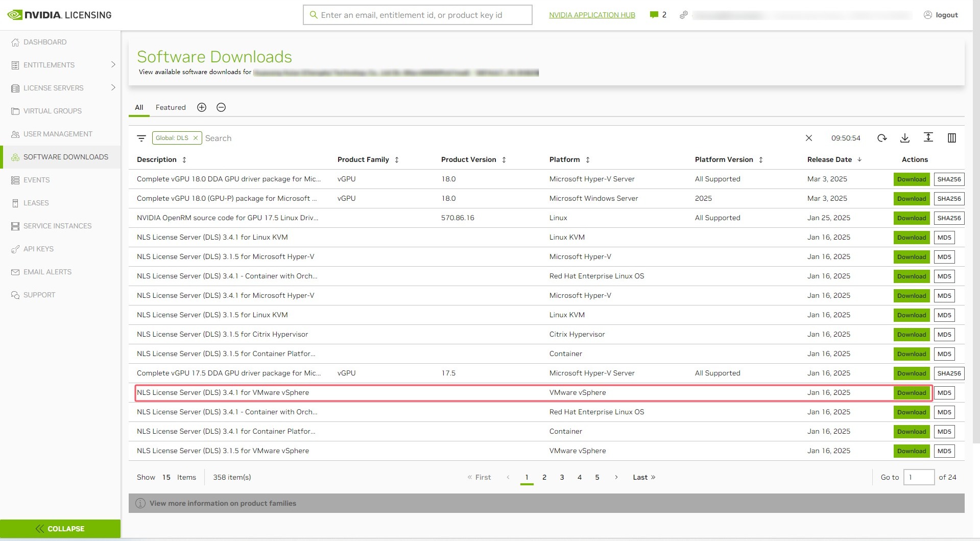Open notifications message icon in header

pyautogui.click(x=654, y=15)
